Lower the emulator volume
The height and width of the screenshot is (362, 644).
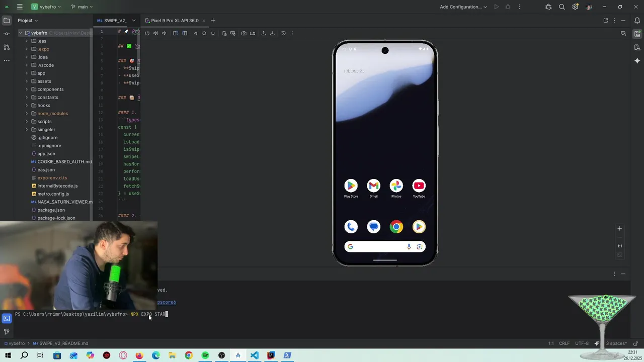pyautogui.click(x=164, y=33)
